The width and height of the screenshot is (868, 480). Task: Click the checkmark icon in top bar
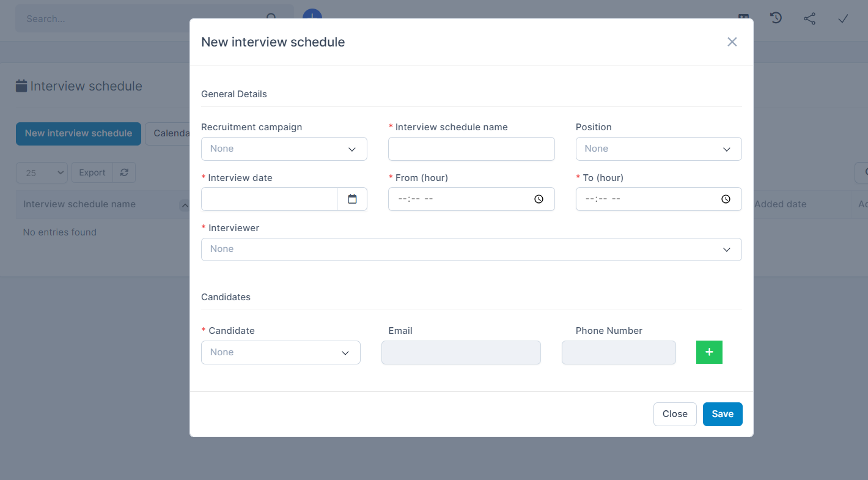[x=843, y=18]
